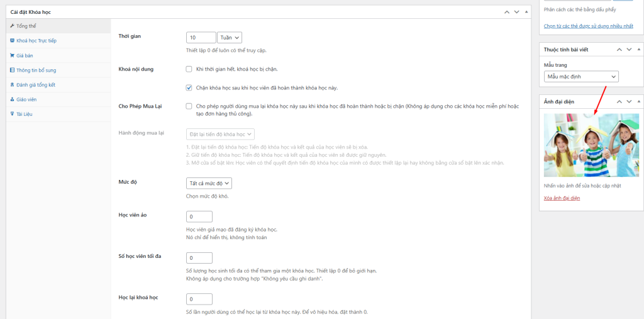This screenshot has height=319, width=644.
Task: Move Thuộc tính bài viết panel up
Action: [x=619, y=49]
